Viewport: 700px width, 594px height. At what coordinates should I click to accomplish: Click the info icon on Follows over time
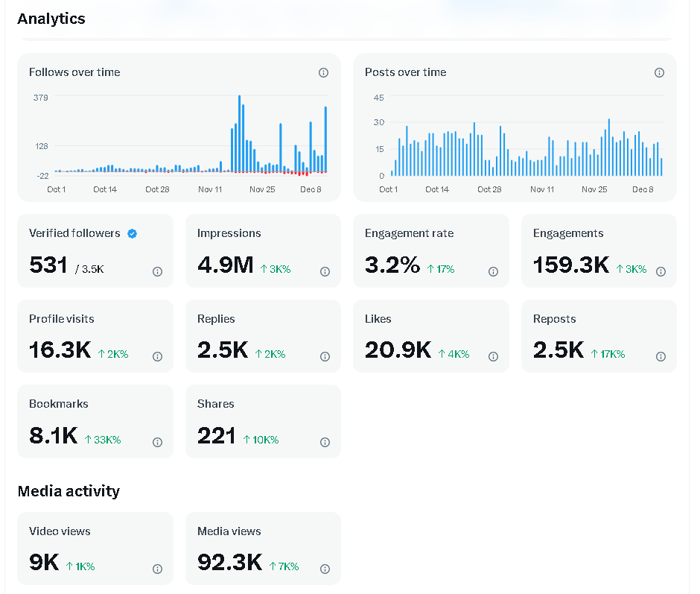[323, 73]
